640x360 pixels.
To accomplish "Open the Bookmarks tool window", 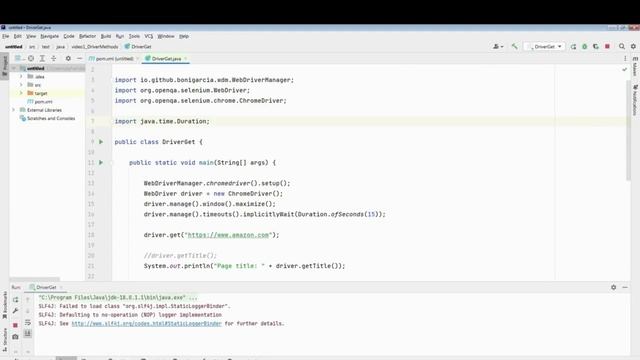I will coord(4,304).
